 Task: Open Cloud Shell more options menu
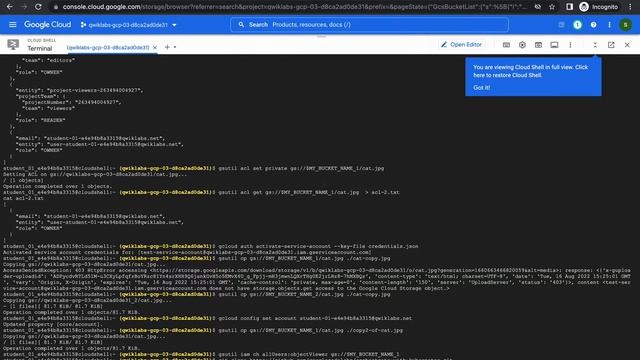pyautogui.click(x=570, y=45)
